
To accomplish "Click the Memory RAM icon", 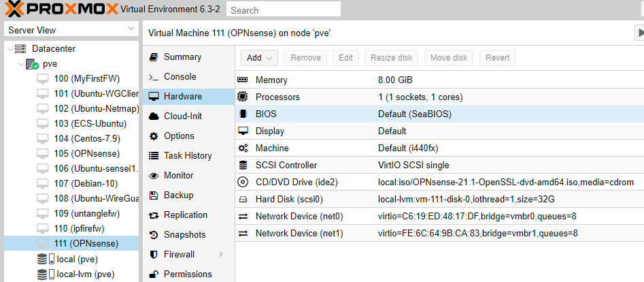I will click(x=243, y=80).
